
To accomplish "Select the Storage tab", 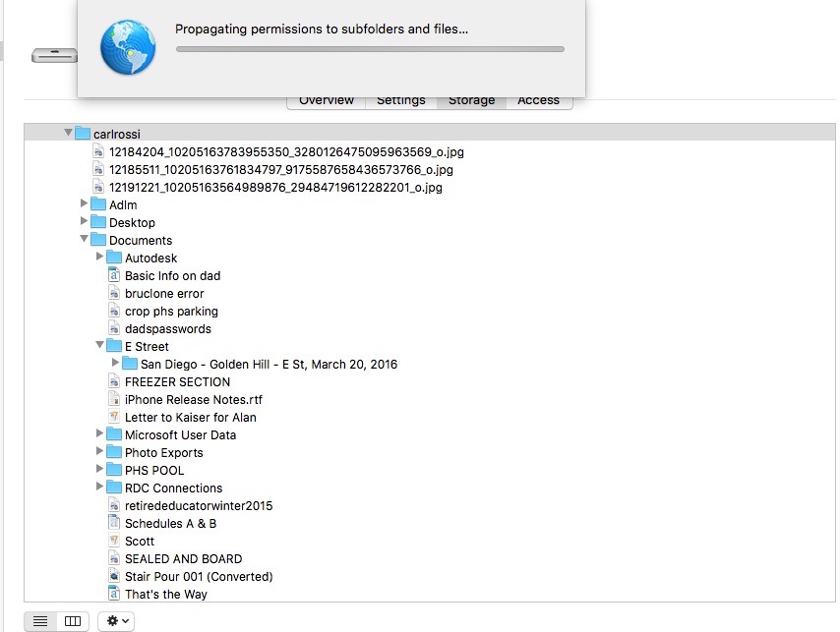I will [471, 101].
